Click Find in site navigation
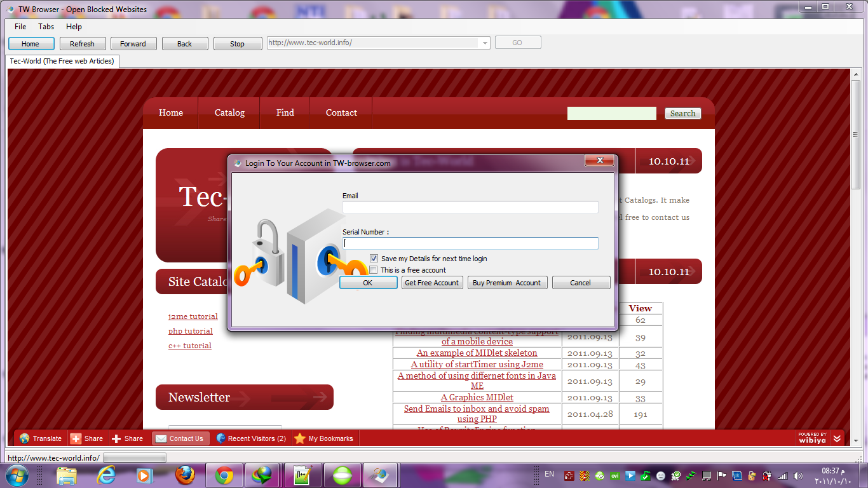868x488 pixels. pyautogui.click(x=285, y=112)
